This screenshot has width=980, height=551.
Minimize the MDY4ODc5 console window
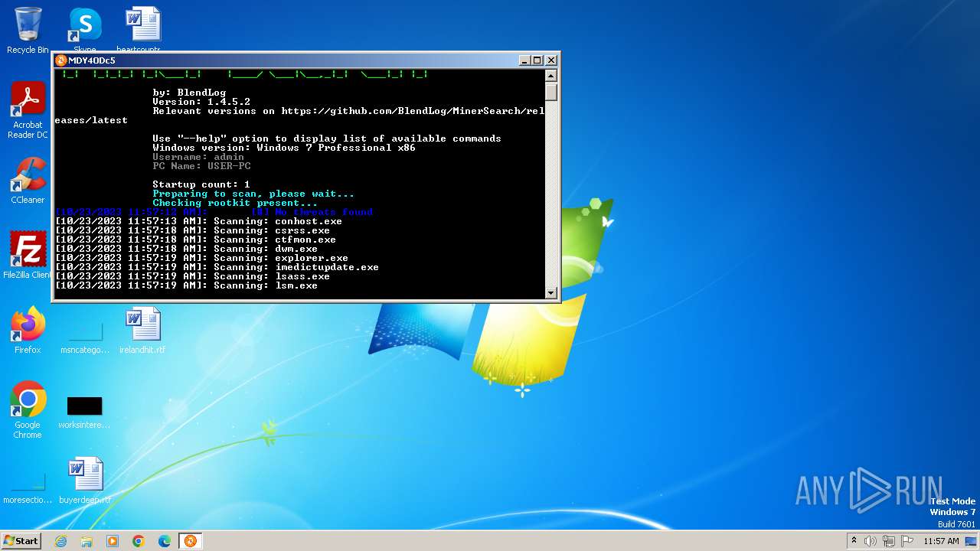click(524, 60)
